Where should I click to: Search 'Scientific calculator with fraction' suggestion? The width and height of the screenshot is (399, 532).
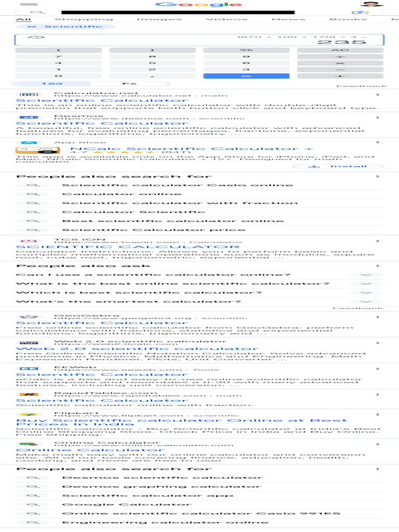point(199,203)
